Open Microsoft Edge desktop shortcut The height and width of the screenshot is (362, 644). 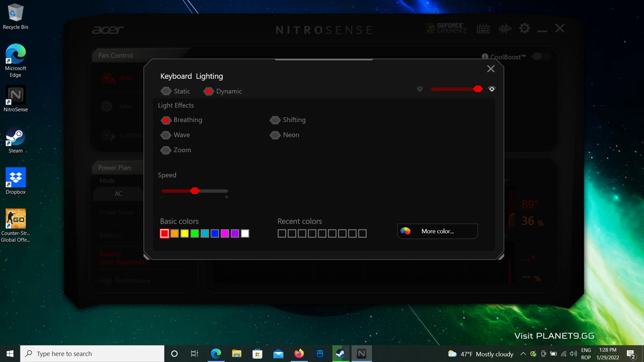point(16,61)
